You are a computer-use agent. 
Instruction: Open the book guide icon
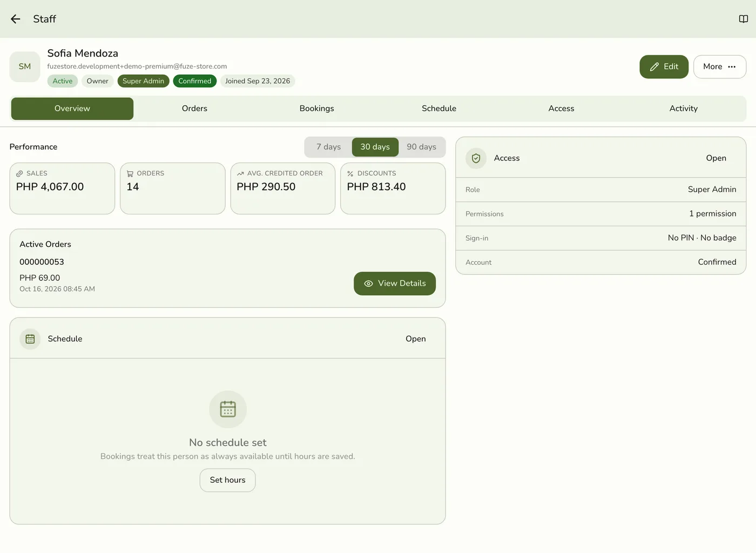tap(744, 19)
